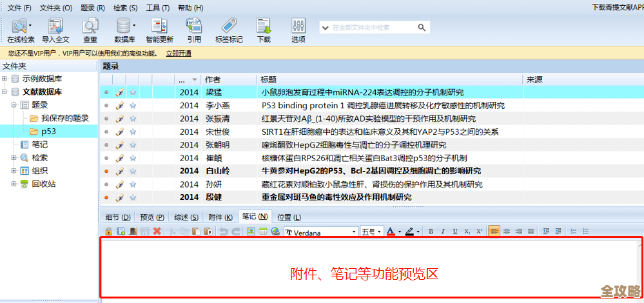This screenshot has height=303, width=644.
Task: Open the font color dropdown arrow
Action: click(400, 231)
